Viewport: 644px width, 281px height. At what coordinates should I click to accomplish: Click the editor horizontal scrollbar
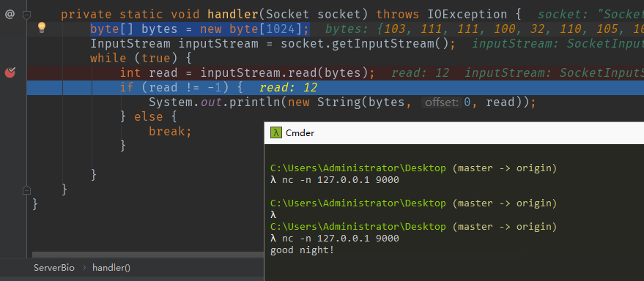pyautogui.click(x=148, y=255)
